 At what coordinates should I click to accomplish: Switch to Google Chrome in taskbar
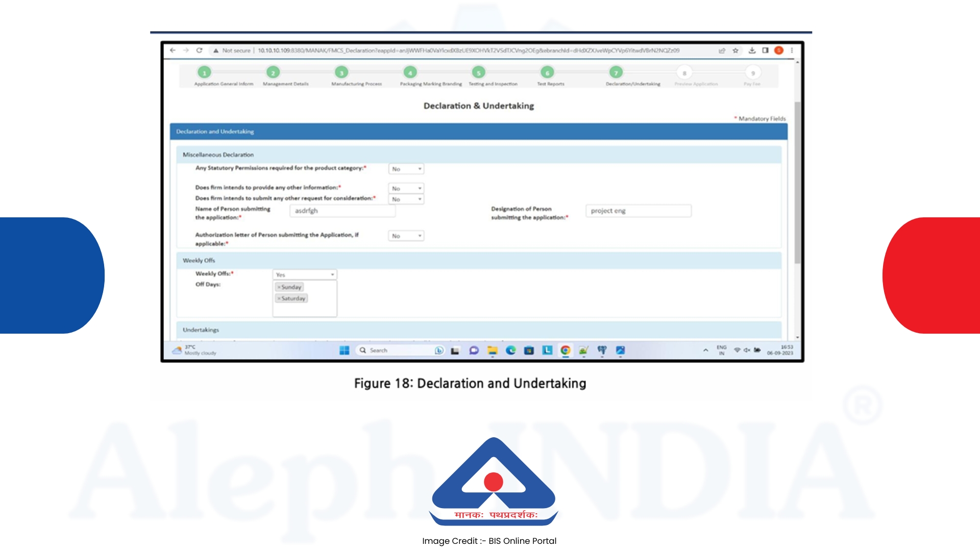(x=566, y=350)
